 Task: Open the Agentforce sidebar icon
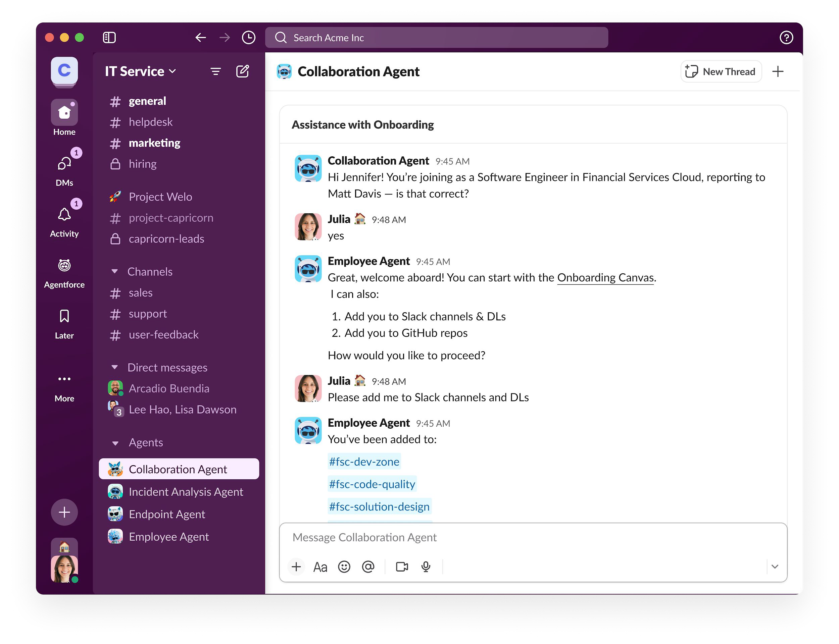[x=64, y=266]
